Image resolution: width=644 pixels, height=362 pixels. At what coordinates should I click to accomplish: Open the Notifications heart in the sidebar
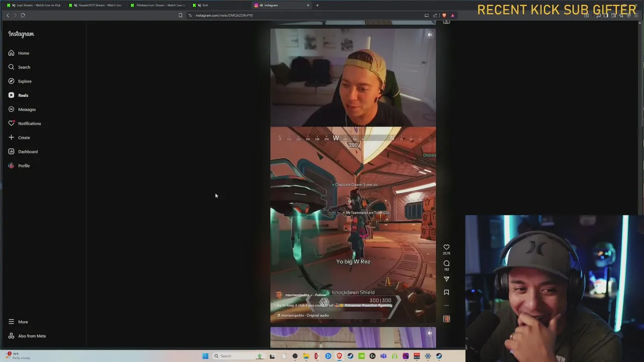coord(24,123)
